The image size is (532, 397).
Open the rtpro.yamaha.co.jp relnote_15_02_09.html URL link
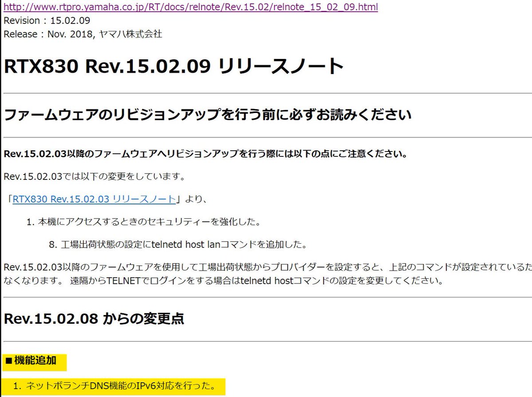[x=191, y=7]
